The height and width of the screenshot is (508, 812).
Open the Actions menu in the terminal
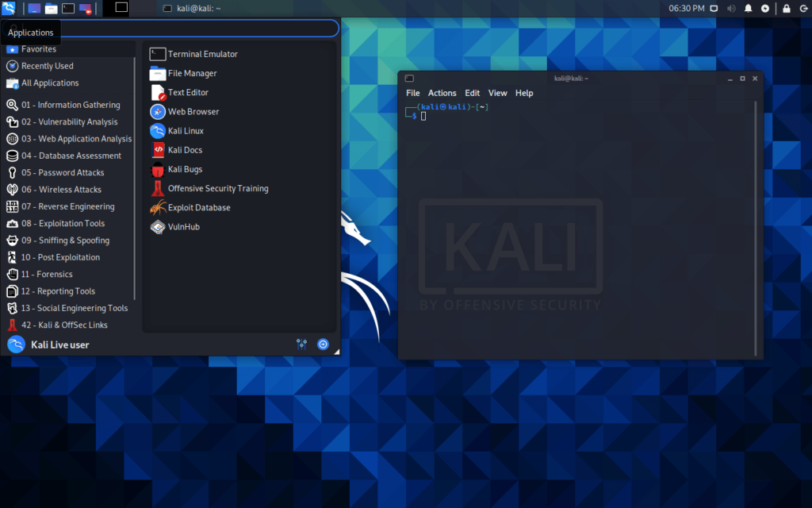(442, 93)
